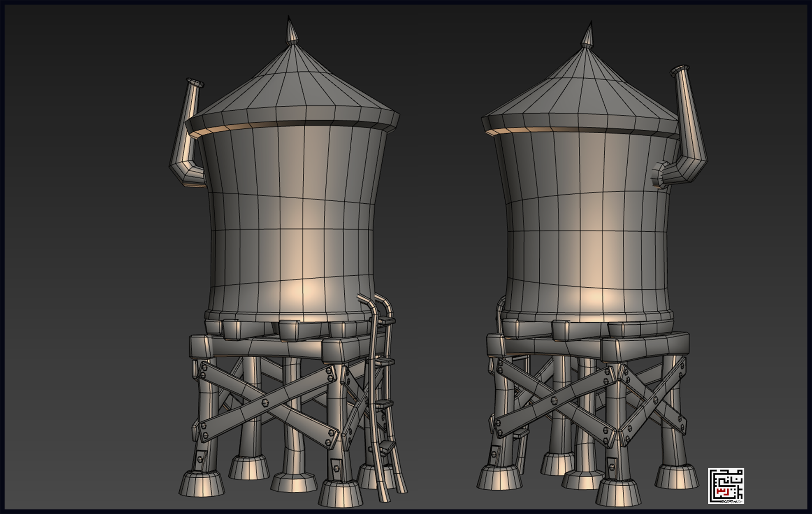Click the bent spout pipe on the right tower
The width and height of the screenshot is (812, 514).
(681, 128)
